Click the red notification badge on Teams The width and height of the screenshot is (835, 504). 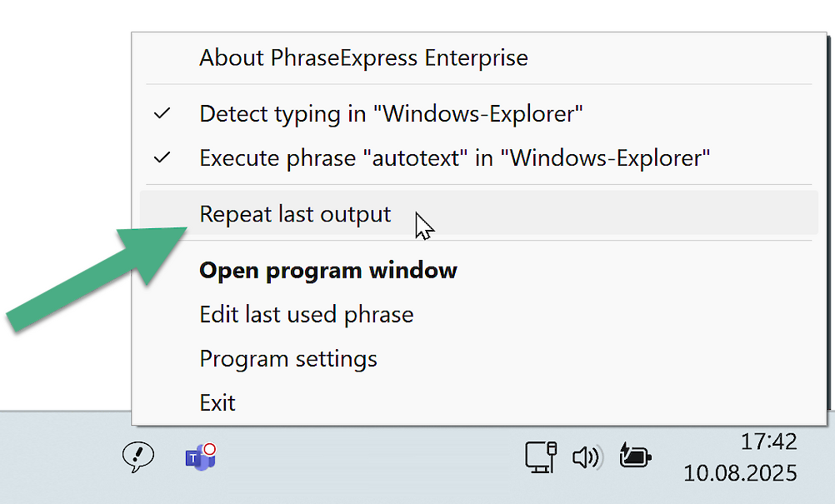point(209,450)
